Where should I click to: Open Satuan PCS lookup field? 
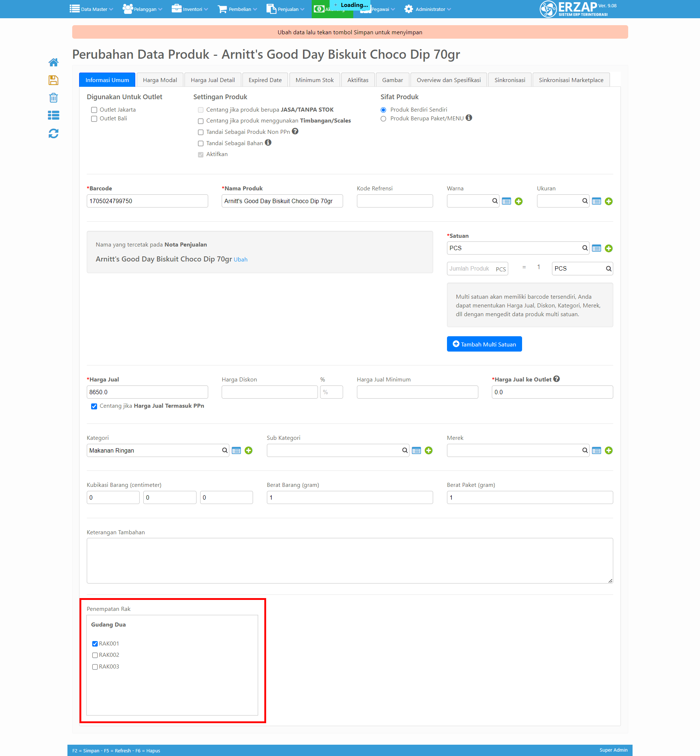pos(518,248)
